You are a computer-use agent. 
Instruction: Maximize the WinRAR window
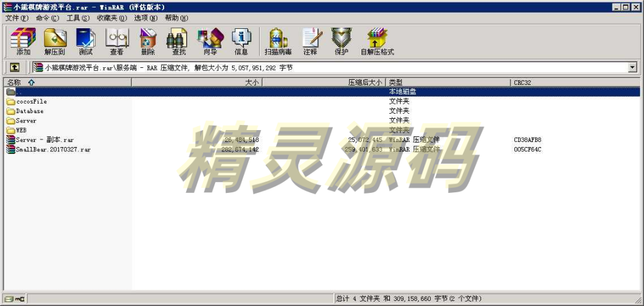pyautogui.click(x=627, y=7)
